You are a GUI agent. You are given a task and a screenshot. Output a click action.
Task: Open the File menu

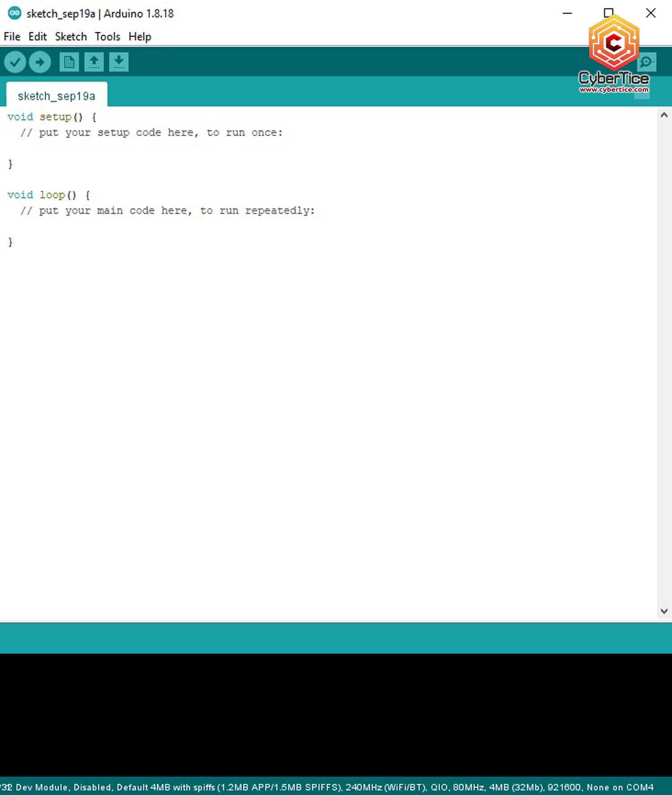12,37
